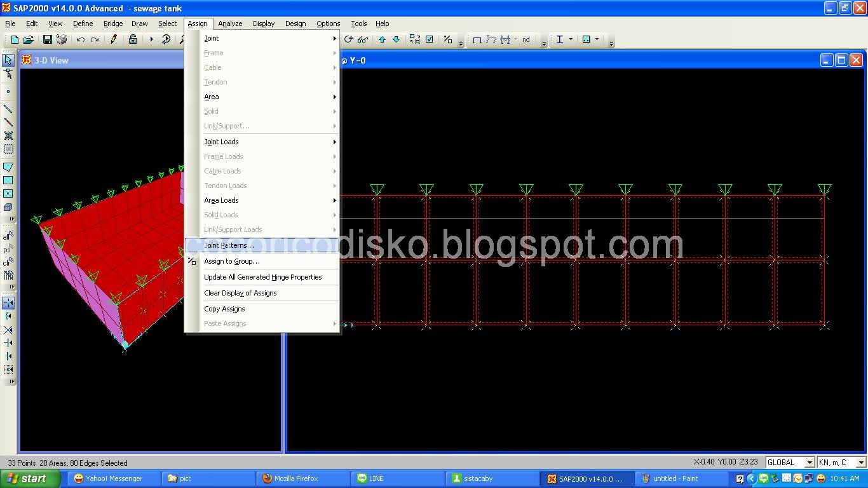Toggle Snap to Points and Grid
868x488 pixels.
[8, 303]
